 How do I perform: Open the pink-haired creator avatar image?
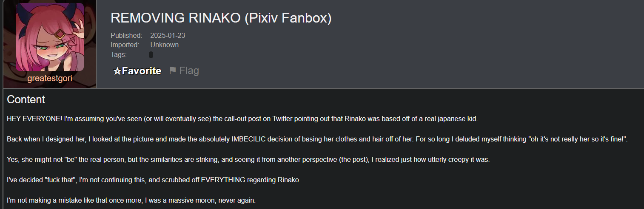pos(49,37)
